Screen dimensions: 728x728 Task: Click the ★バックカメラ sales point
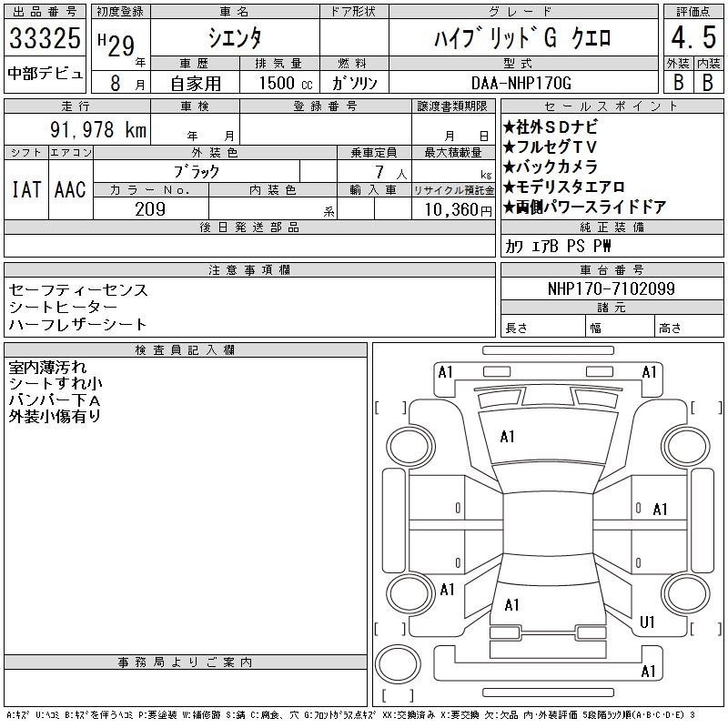pyautogui.click(x=551, y=167)
